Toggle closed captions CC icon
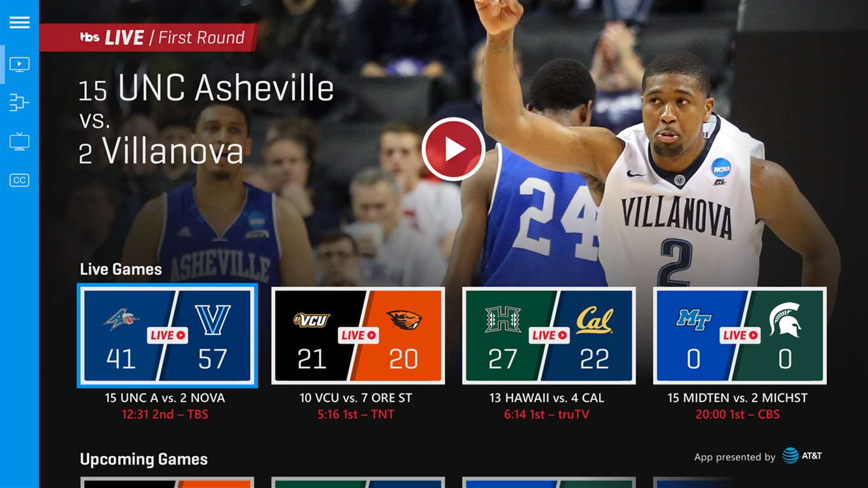This screenshot has width=868, height=488. pos(19,180)
